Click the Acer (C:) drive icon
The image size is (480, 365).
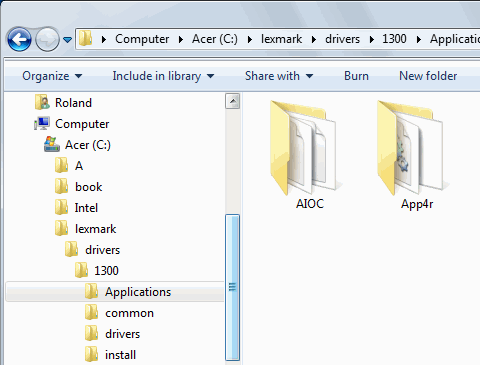[52, 144]
